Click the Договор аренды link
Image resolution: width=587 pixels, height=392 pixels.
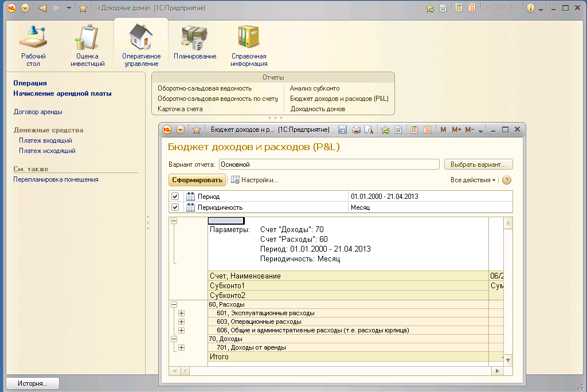[x=38, y=112]
